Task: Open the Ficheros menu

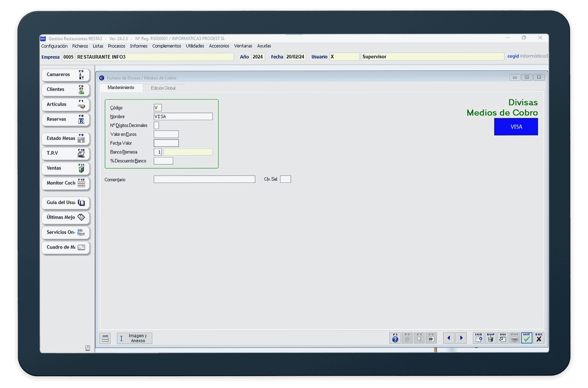Action: pyautogui.click(x=80, y=46)
